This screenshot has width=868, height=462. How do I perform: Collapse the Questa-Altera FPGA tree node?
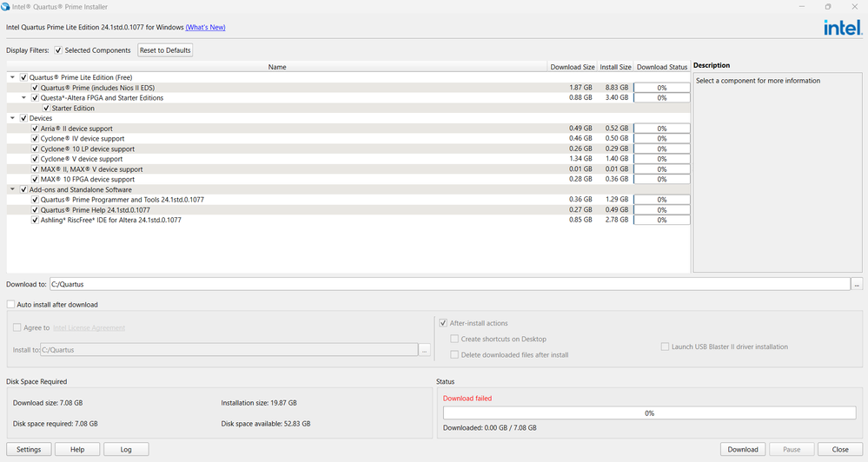[23, 98]
